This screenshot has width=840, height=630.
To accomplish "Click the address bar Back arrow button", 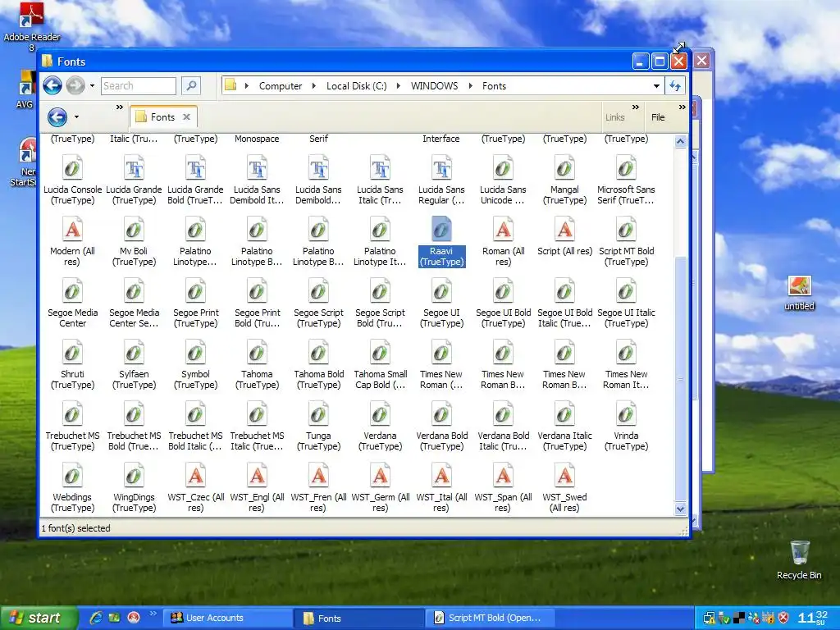I will click(52, 85).
